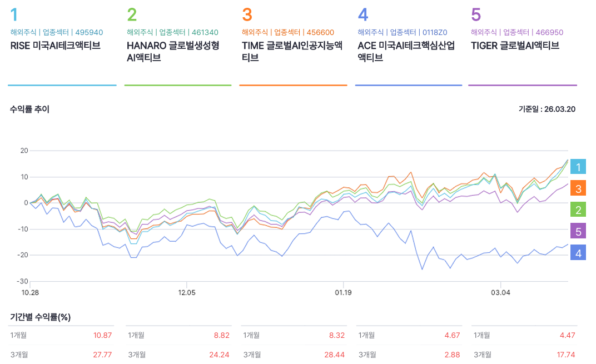Click blue legend box 4
This screenshot has width=596, height=364.
pos(578,253)
